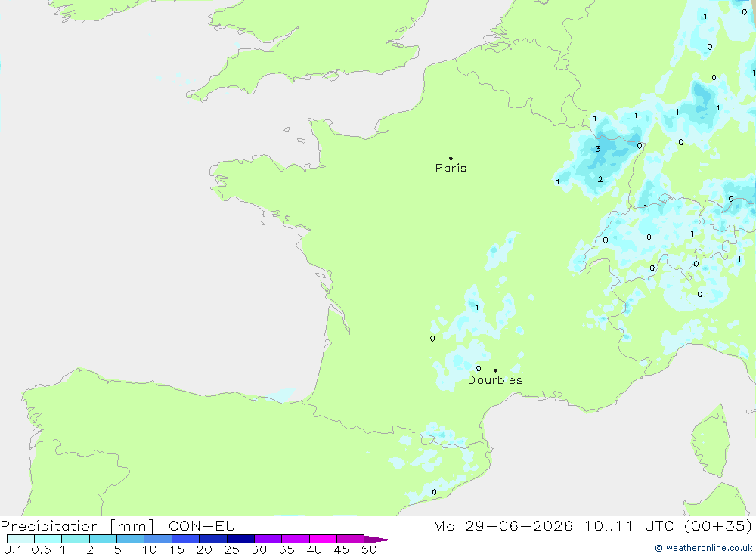Click the '2' precipitation value below the 3
Screen dimensions: 756x554
coord(600,179)
